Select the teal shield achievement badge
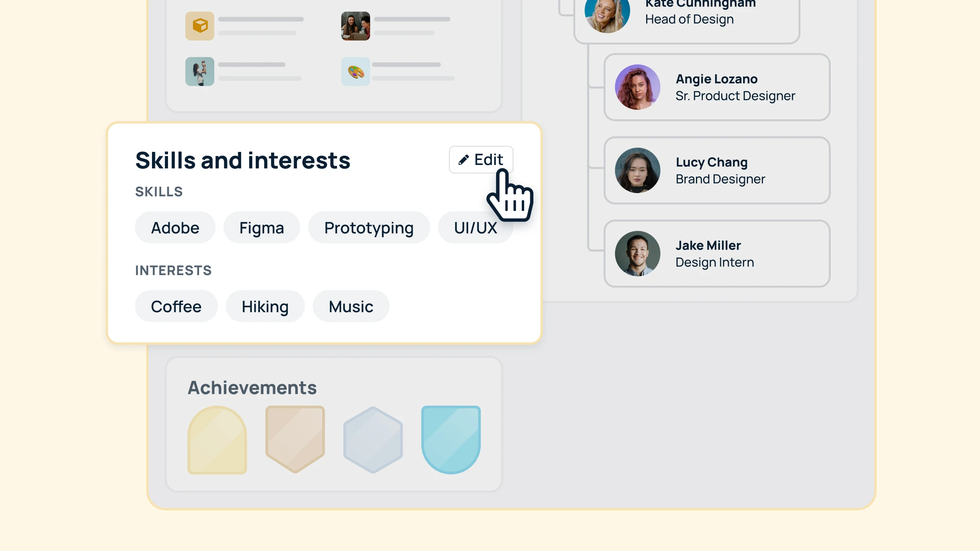The height and width of the screenshot is (551, 980). click(451, 438)
